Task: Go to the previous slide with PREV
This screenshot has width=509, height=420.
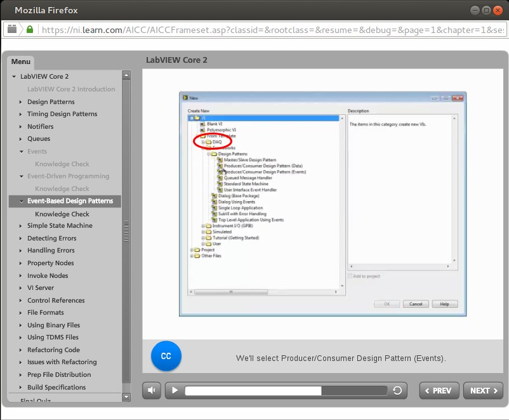Action: (x=439, y=390)
